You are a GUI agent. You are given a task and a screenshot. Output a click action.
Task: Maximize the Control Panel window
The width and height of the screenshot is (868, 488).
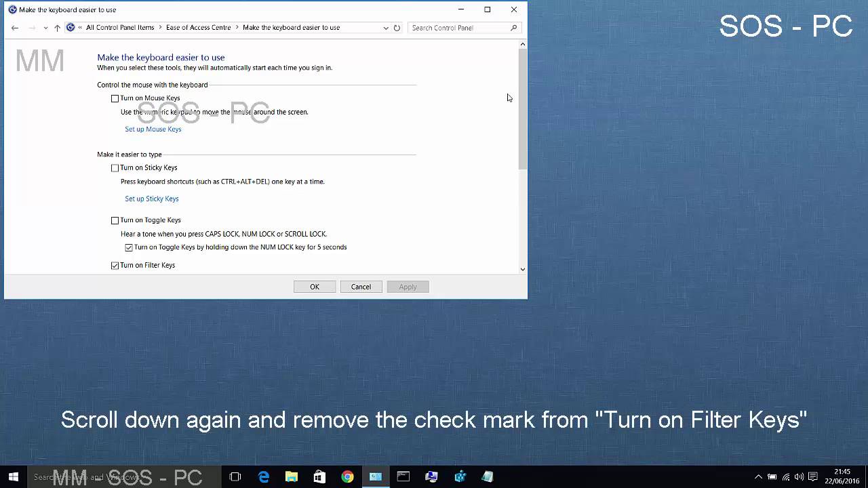pos(487,9)
